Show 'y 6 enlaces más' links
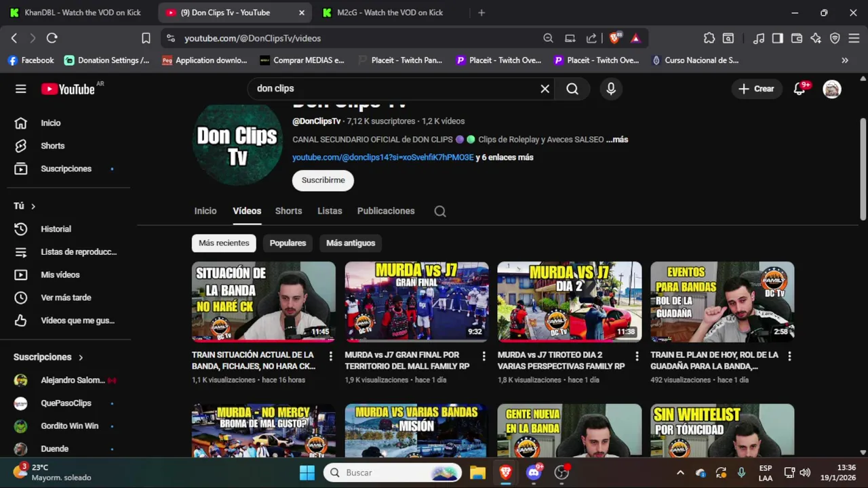The image size is (868, 488). click(505, 157)
